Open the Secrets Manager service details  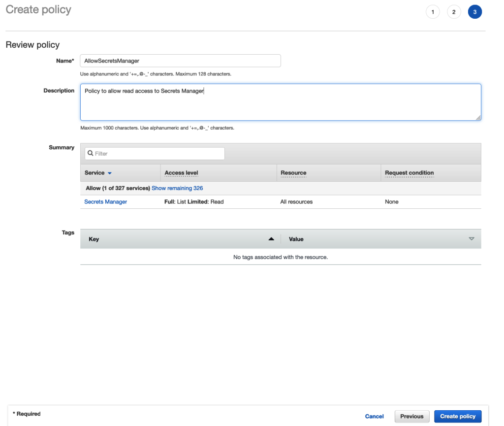(x=105, y=201)
